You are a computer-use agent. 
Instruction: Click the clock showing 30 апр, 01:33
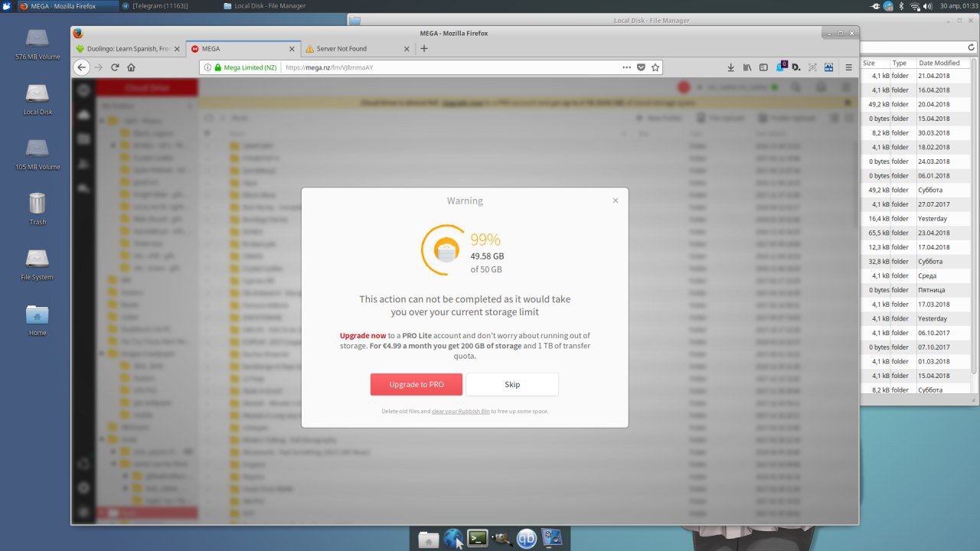(958, 5)
